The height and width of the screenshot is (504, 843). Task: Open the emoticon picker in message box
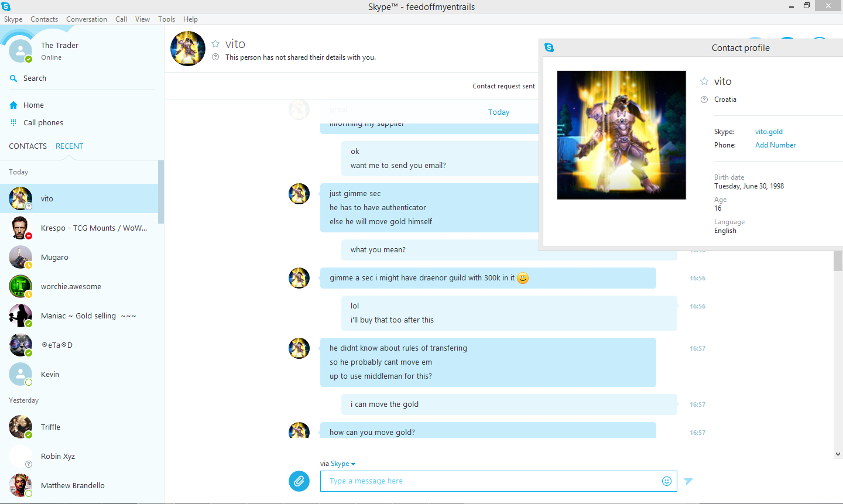(x=666, y=481)
